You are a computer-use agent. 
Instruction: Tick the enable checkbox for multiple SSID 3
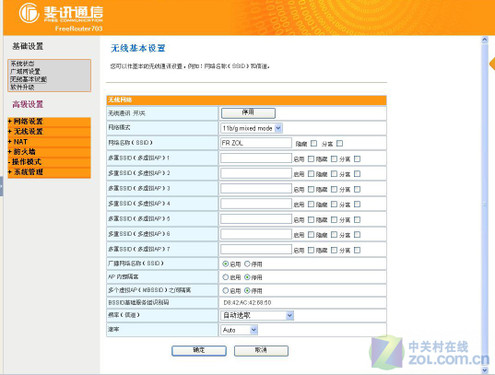[x=311, y=189]
